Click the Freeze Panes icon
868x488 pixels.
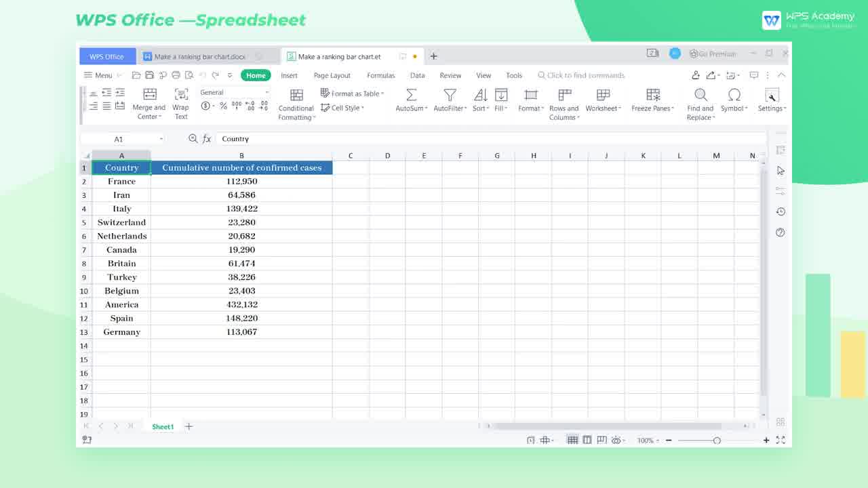pyautogui.click(x=653, y=95)
